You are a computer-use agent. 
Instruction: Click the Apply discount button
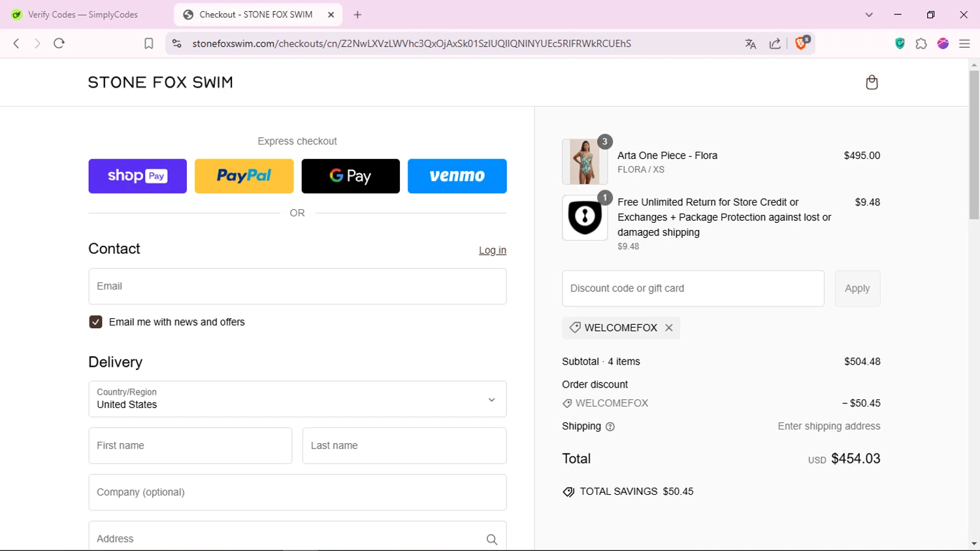point(857,288)
